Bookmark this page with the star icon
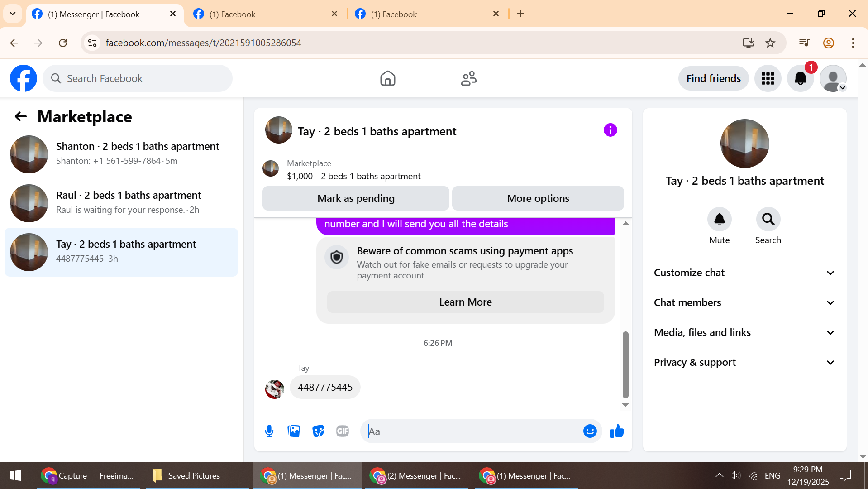This screenshot has width=868, height=489. [x=770, y=43]
